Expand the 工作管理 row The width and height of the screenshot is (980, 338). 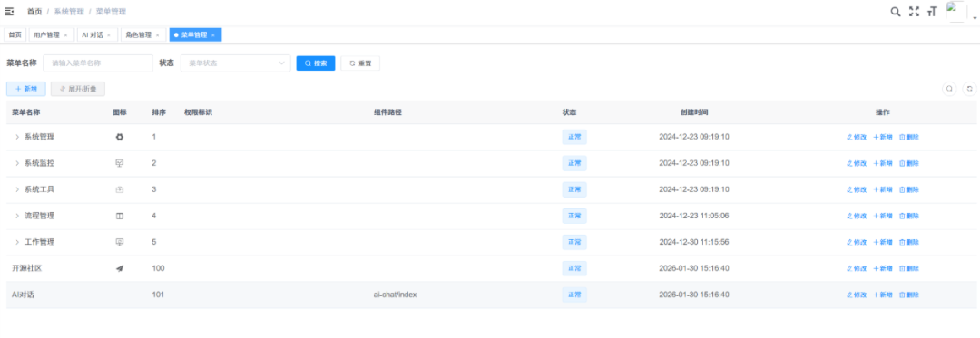[x=17, y=242]
